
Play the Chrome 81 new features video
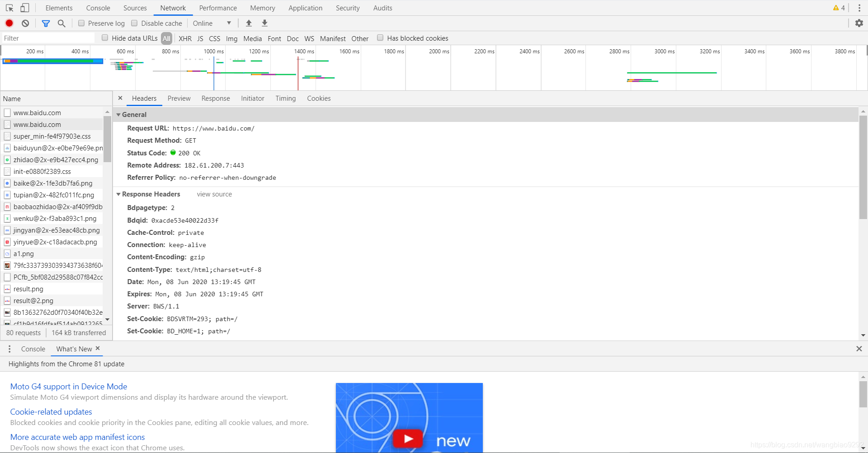pos(408,439)
